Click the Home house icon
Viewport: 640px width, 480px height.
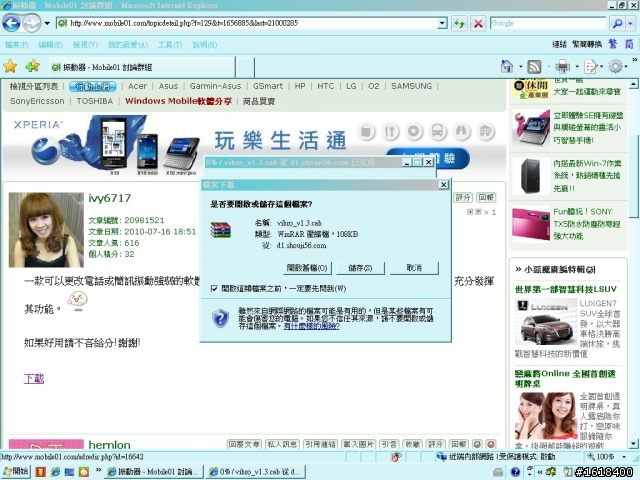(x=507, y=66)
